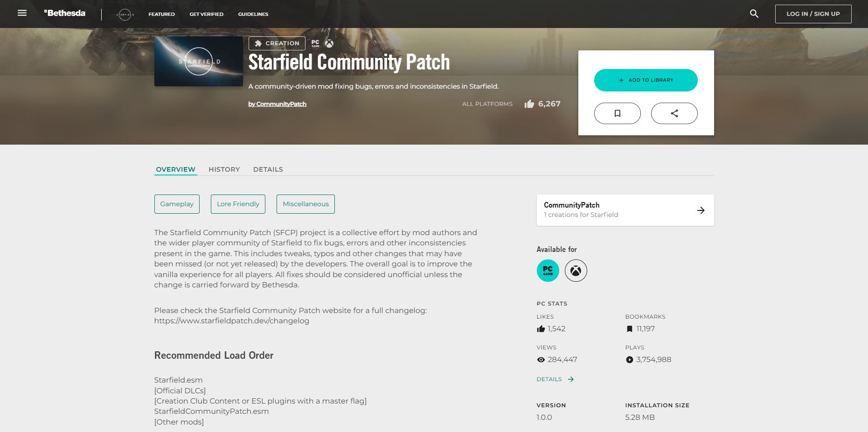Open the hamburger navigation menu

(22, 13)
